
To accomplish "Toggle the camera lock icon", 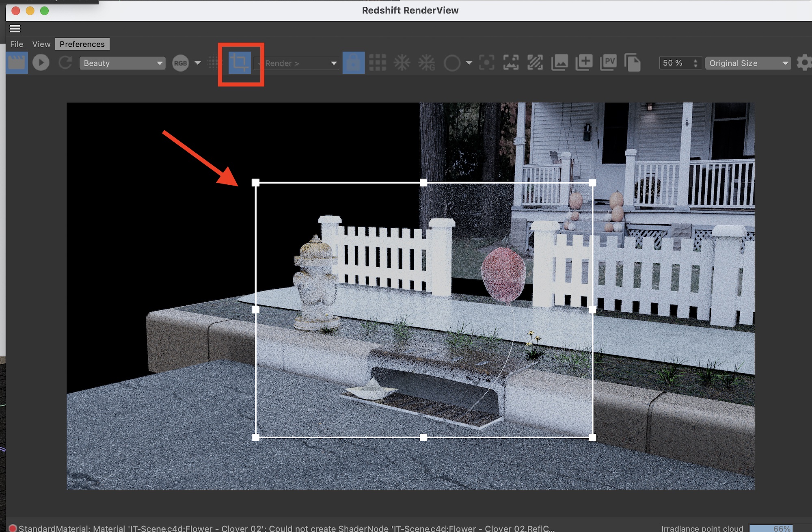I will pos(353,63).
